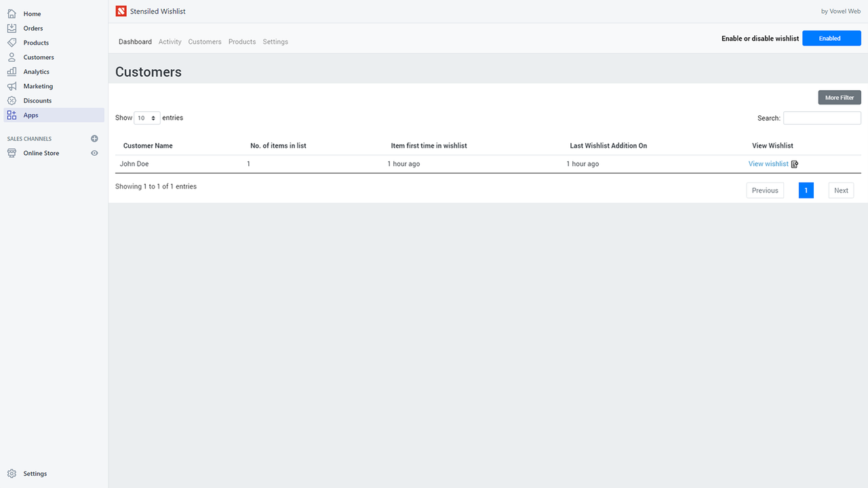View online store via eye icon
Viewport: 868px width, 488px height.
tap(94, 153)
